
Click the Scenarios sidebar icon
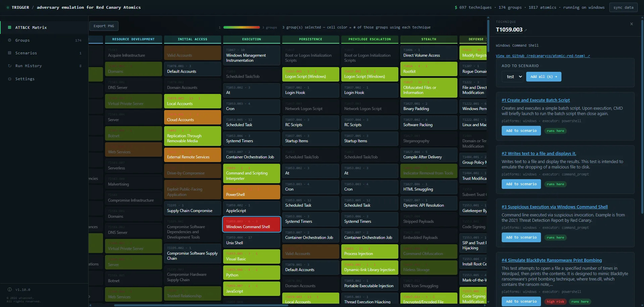[9, 53]
